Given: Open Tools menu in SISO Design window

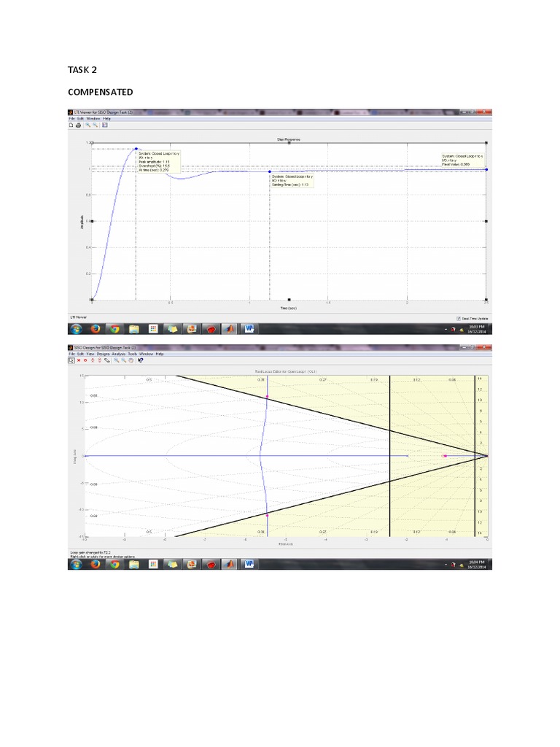Looking at the screenshot, I should click(133, 354).
